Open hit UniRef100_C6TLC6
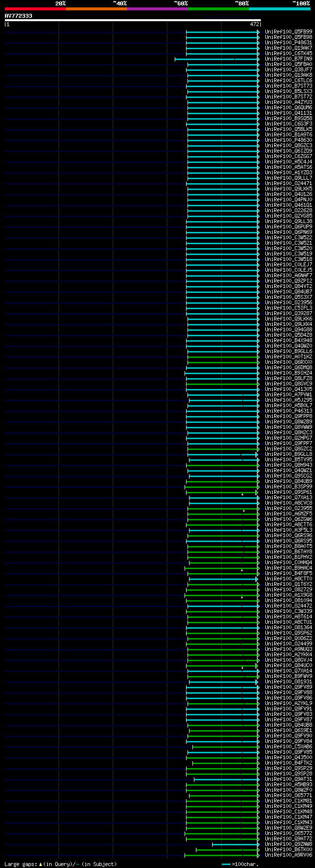Screen dimensions: 315x868 tap(288, 80)
